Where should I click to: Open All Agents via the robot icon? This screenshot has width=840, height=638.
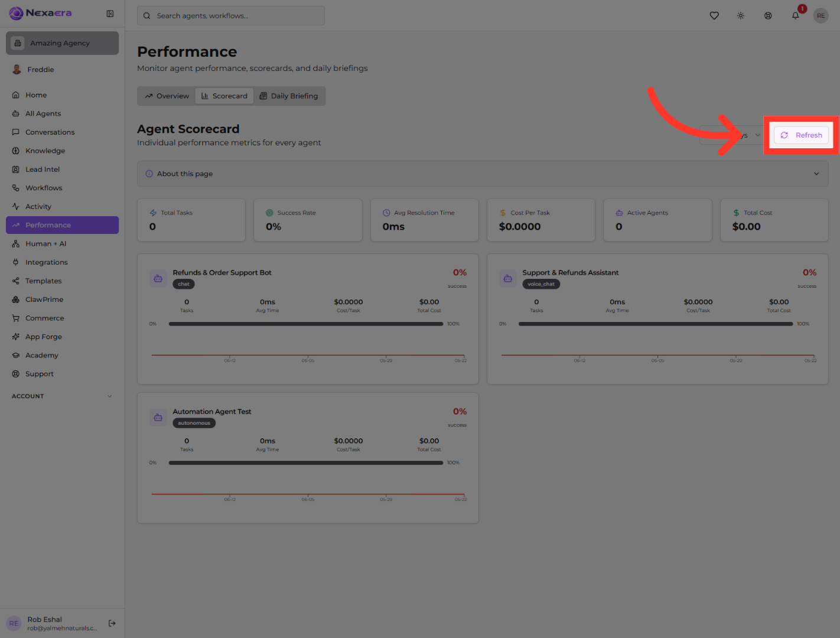(x=16, y=113)
